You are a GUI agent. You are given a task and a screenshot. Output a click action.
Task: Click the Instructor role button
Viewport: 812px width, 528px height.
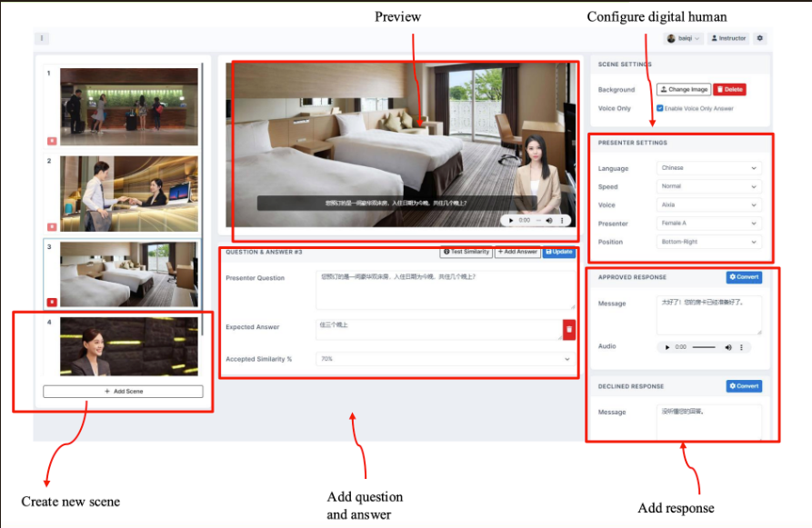728,38
